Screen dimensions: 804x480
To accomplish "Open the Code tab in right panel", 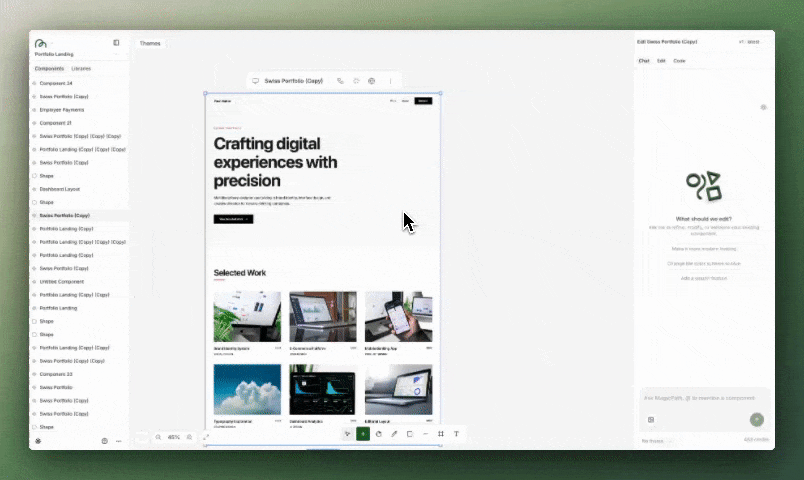I will [x=679, y=61].
